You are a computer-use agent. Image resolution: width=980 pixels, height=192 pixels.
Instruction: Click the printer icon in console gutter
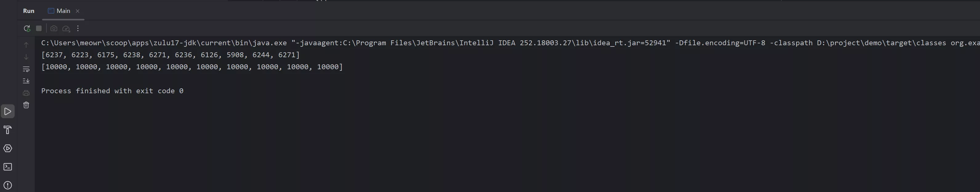coord(26,93)
